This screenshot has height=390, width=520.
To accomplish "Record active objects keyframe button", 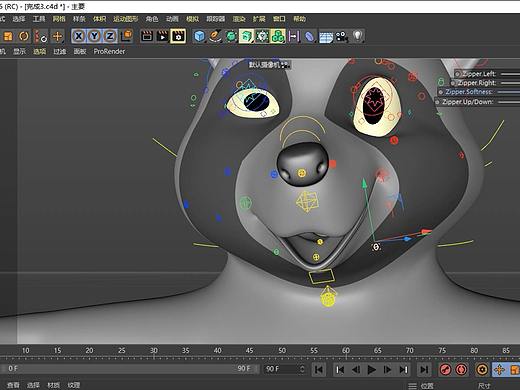I will (445, 369).
